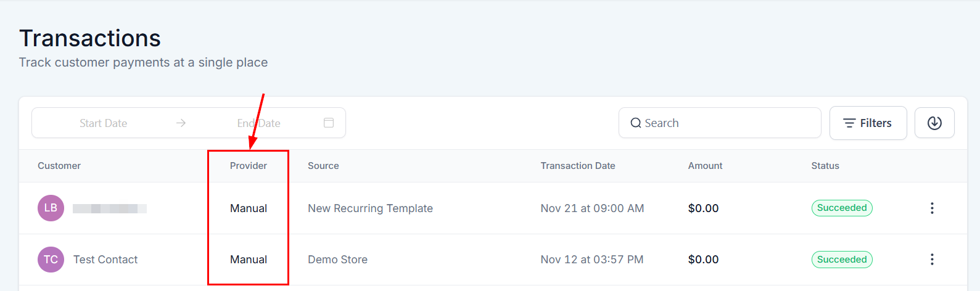The height and width of the screenshot is (291, 980).
Task: Click the magnifier icon in the search box
Action: click(x=635, y=123)
